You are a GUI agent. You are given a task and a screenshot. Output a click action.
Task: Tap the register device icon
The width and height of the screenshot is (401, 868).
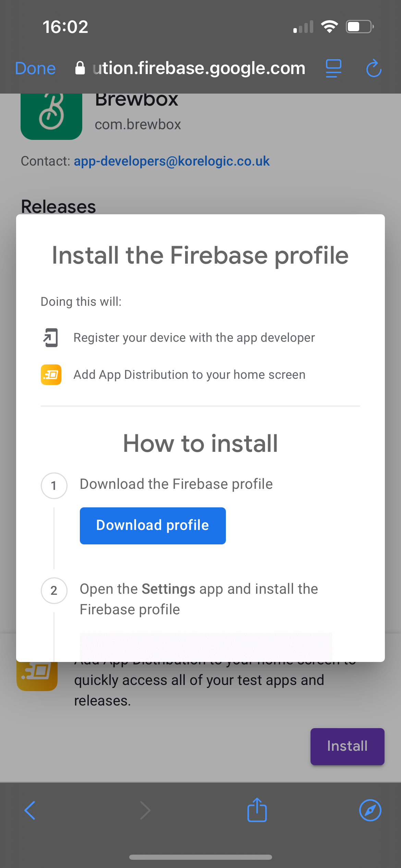tap(51, 338)
